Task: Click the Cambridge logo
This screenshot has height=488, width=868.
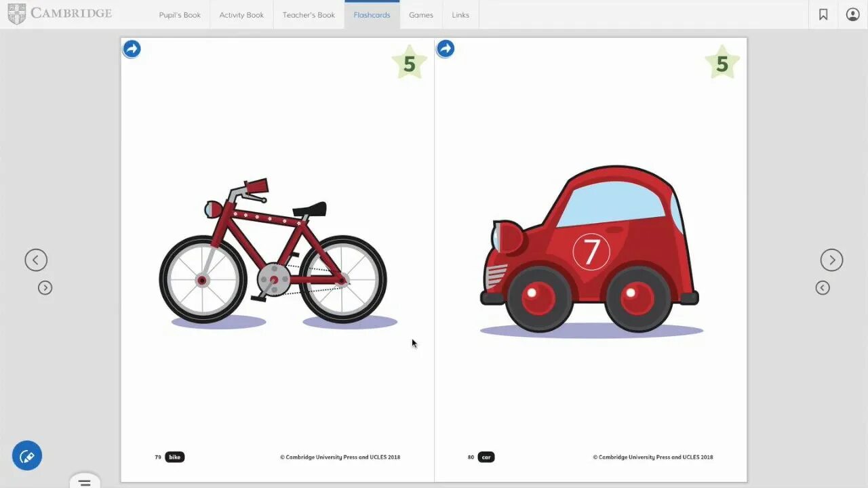Action: coord(60,14)
